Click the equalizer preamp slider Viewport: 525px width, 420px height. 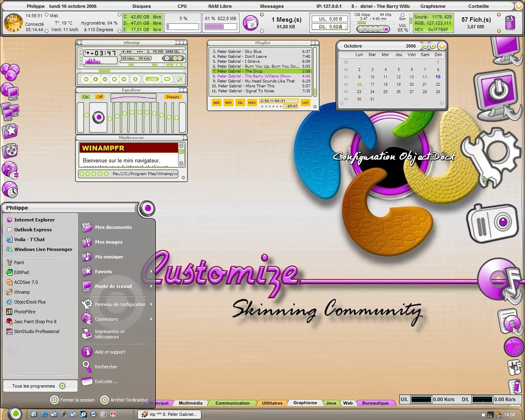click(x=87, y=115)
